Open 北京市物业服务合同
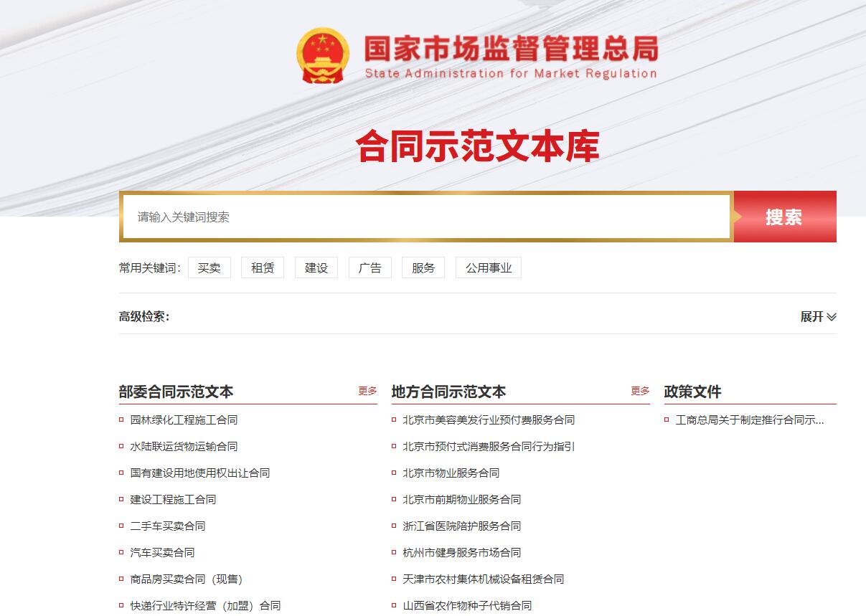 [x=451, y=473]
